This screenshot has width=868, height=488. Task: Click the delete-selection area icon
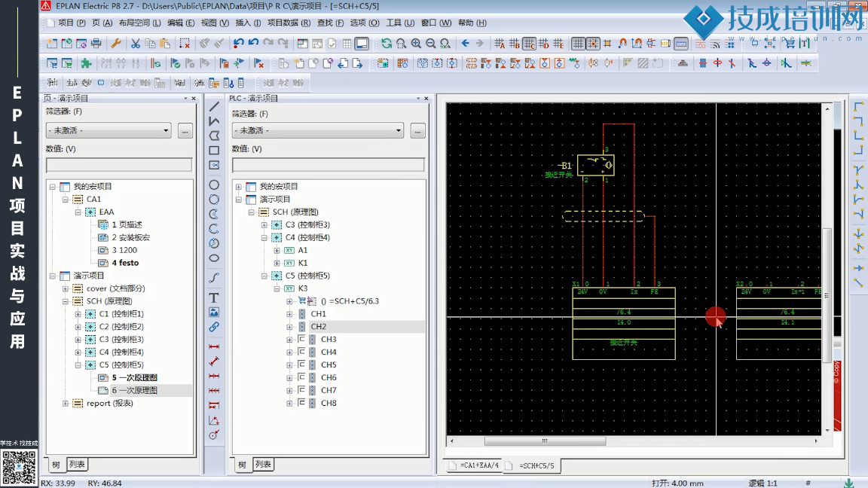[x=185, y=43]
